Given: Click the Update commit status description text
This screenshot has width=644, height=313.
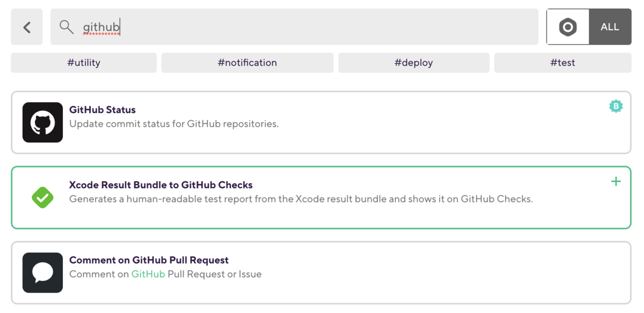Looking at the screenshot, I should point(174,124).
